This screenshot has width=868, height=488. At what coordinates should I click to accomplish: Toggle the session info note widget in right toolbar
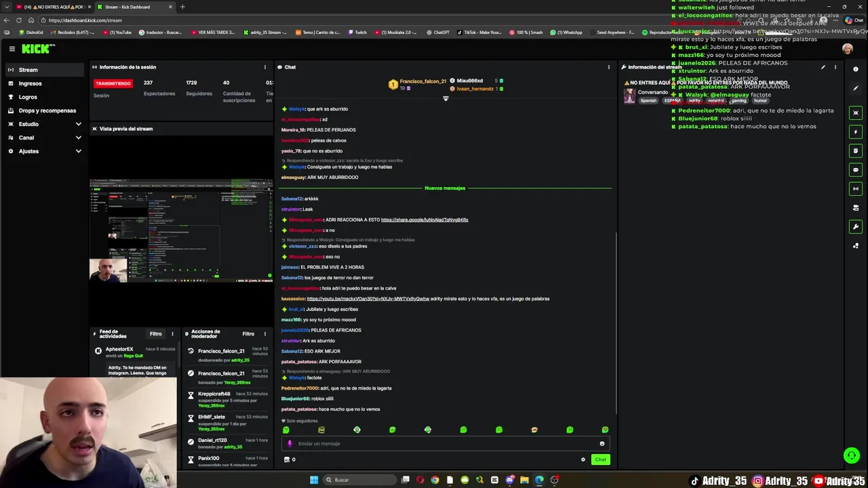click(856, 150)
